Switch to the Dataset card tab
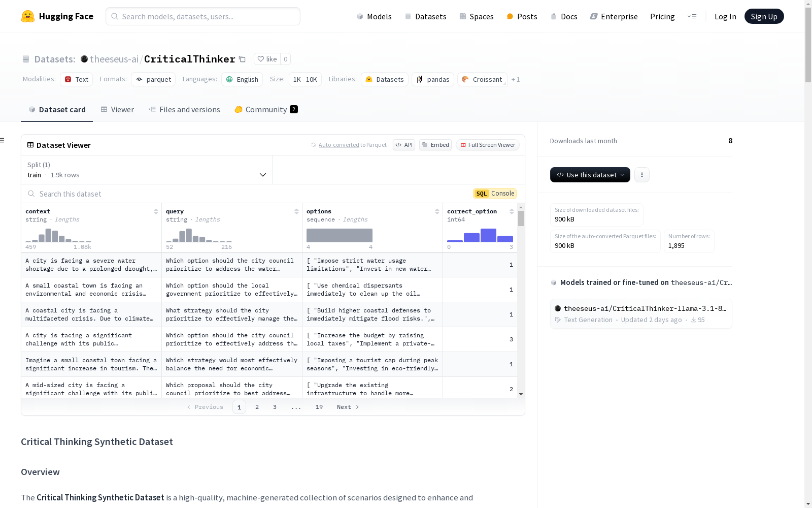Image resolution: width=812 pixels, height=508 pixels. 57,110
